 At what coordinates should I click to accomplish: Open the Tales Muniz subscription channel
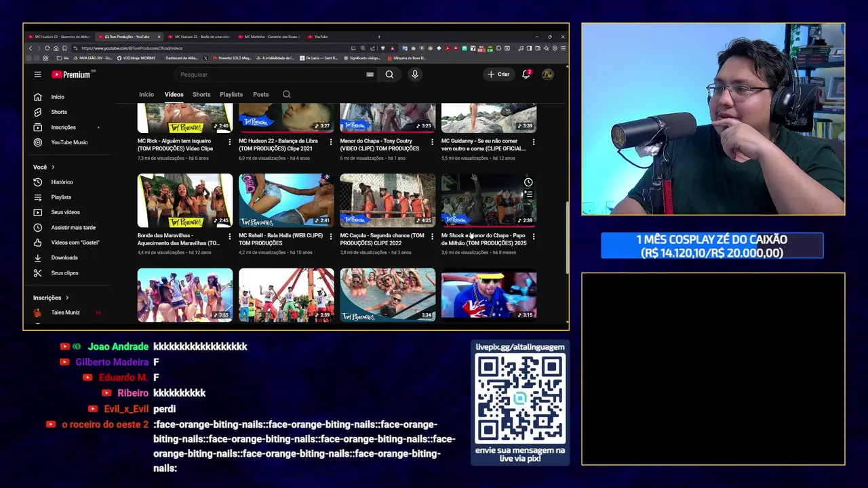click(x=66, y=312)
